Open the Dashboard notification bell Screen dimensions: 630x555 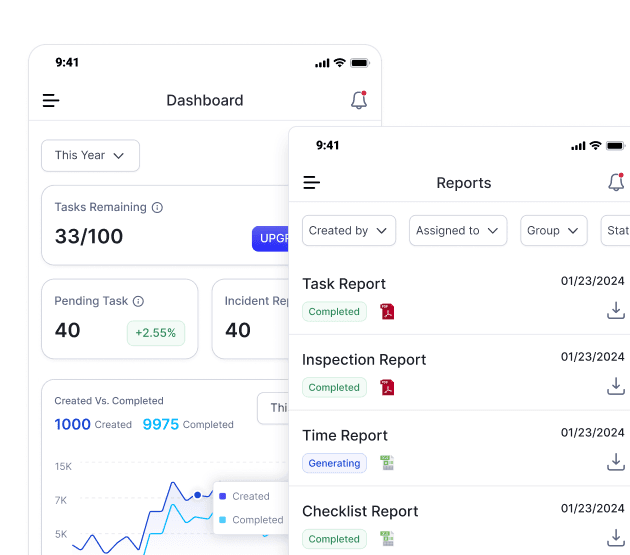358,100
